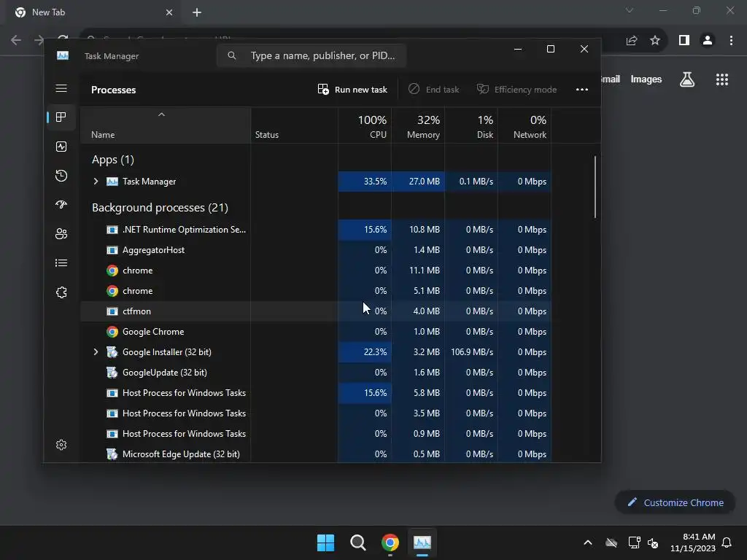The image size is (747, 560).
Task: Click the Task Manager taskbar icon
Action: click(422, 542)
